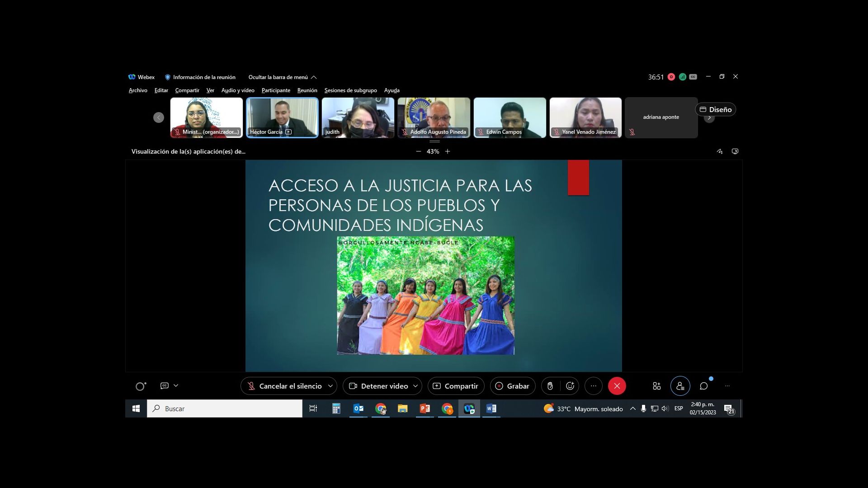This screenshot has height=488, width=868.
Task: Toggle recording with Grabar
Action: coord(512,386)
